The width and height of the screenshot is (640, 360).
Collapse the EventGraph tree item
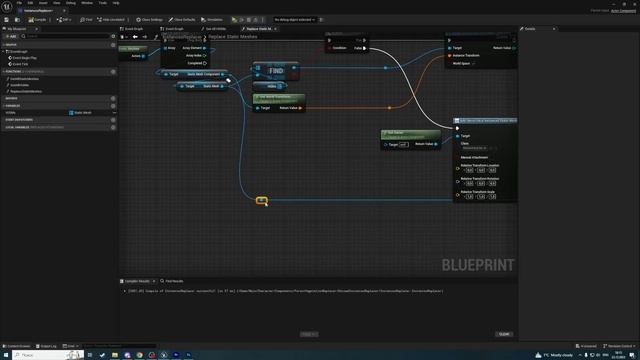[4, 51]
